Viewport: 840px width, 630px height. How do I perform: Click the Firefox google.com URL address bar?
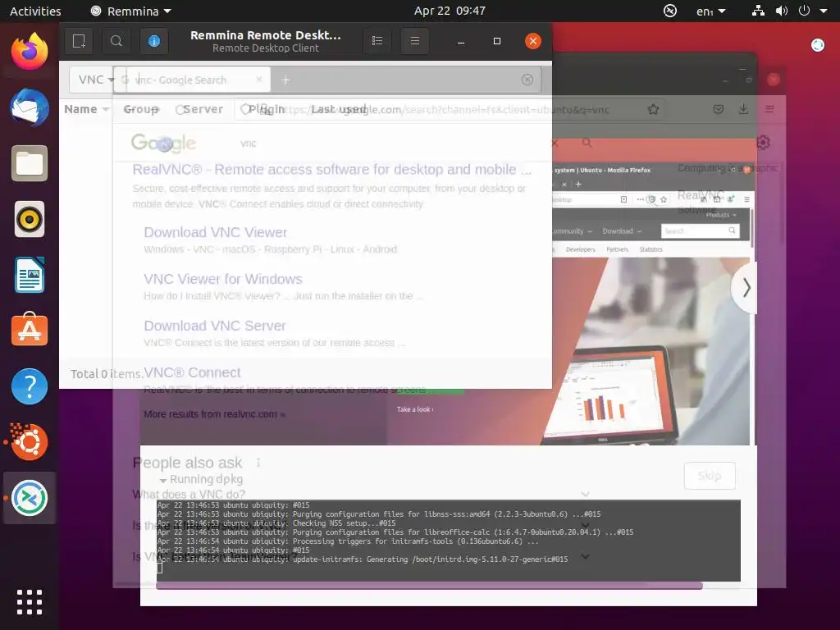point(450,110)
